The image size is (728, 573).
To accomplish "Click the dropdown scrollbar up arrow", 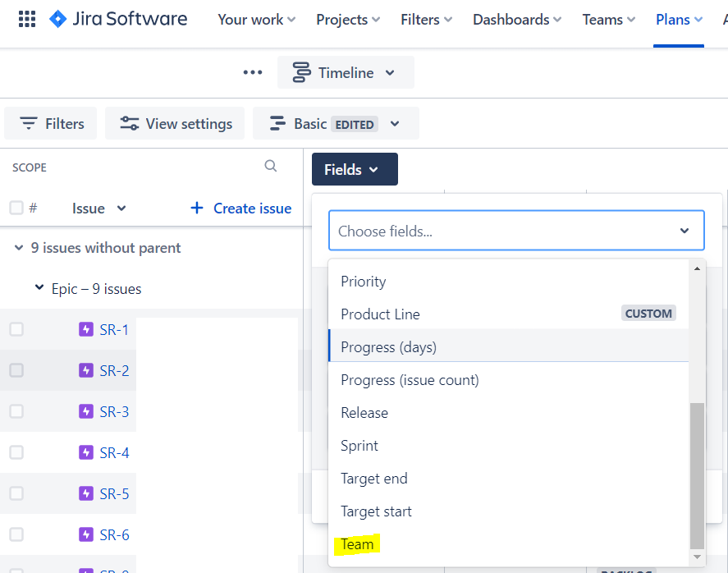I will click(x=697, y=269).
